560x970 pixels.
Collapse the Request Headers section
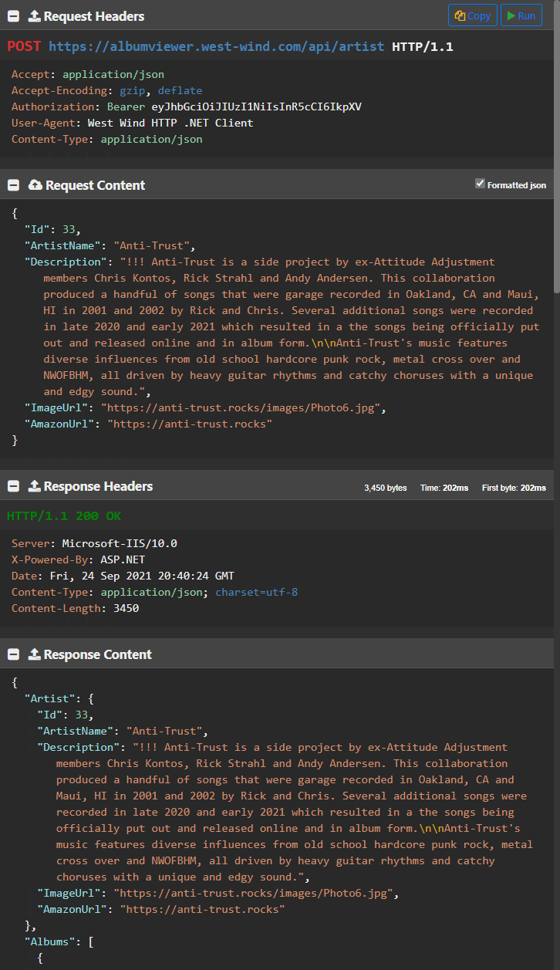pyautogui.click(x=13, y=16)
